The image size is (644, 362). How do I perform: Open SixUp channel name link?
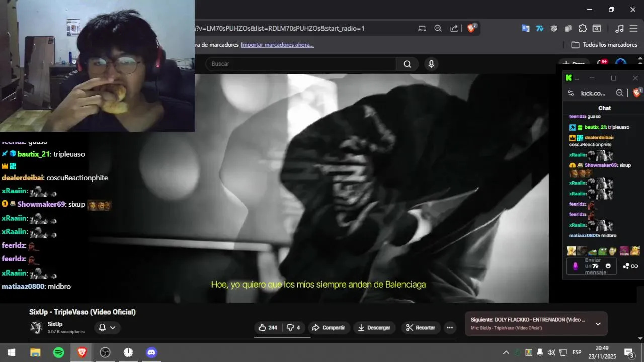pyautogui.click(x=55, y=324)
